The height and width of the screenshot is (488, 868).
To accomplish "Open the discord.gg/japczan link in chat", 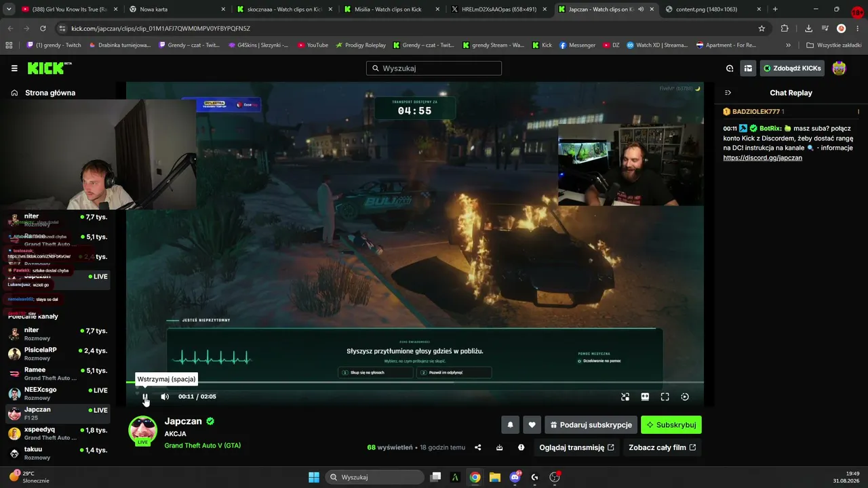I will pos(762,158).
